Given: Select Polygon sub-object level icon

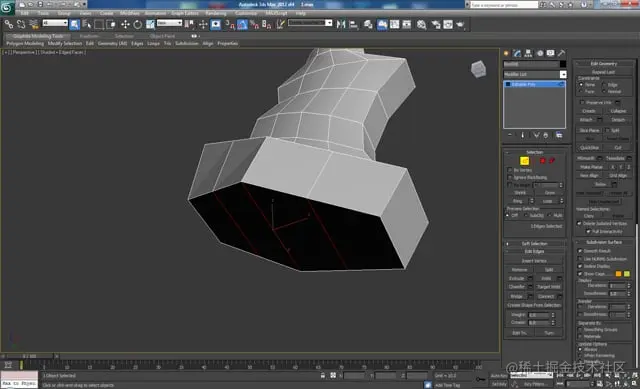Looking at the screenshot, I should [542, 161].
